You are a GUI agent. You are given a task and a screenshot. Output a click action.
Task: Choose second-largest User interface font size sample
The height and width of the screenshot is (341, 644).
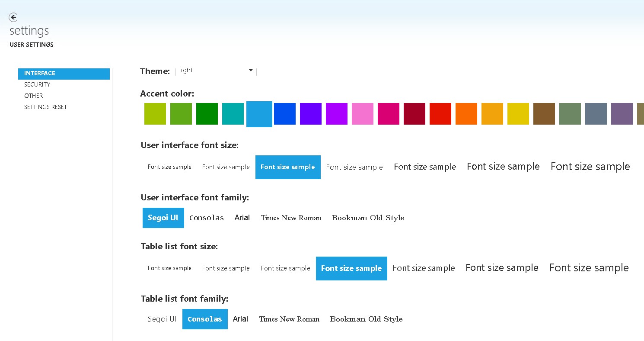tap(503, 167)
